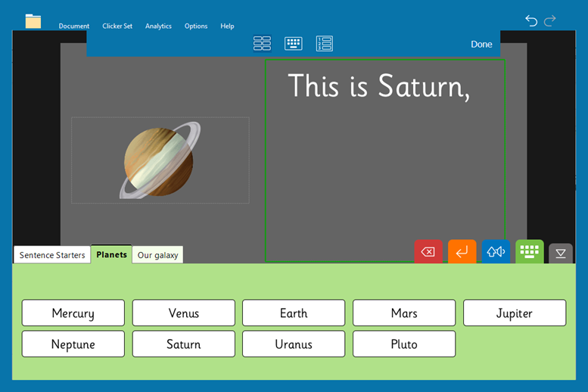
Task: Select the Saturn planet picture
Action: [x=160, y=160]
